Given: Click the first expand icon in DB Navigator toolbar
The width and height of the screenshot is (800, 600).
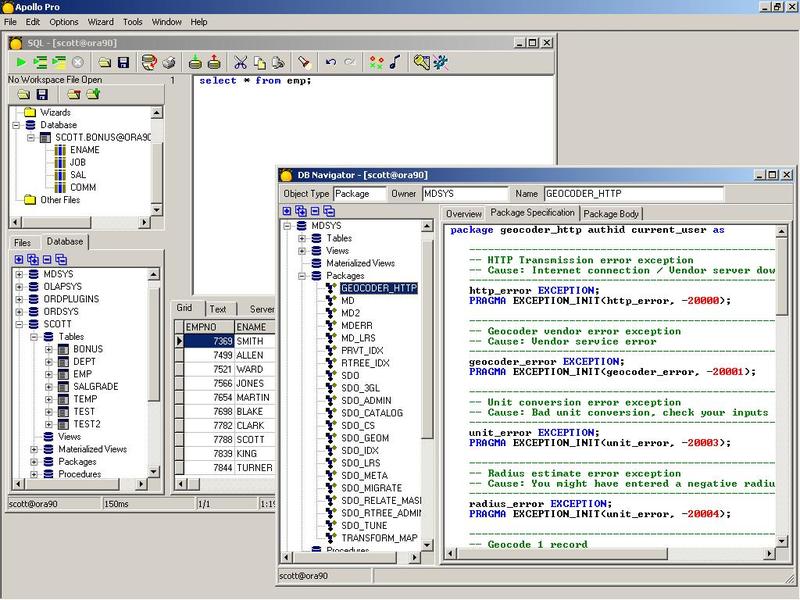Looking at the screenshot, I should 287,211.
